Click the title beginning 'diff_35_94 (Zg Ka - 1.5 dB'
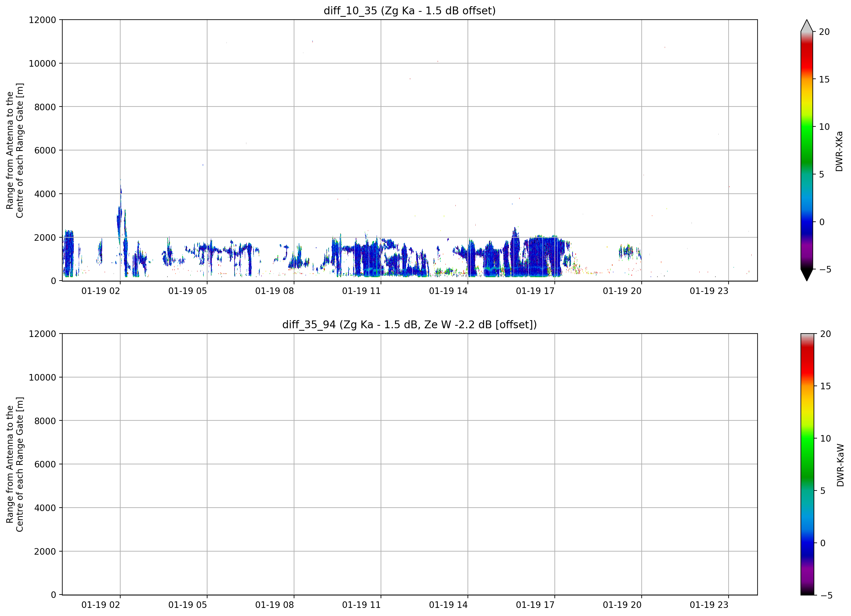Screen dimensions: 851x616 tap(409, 325)
